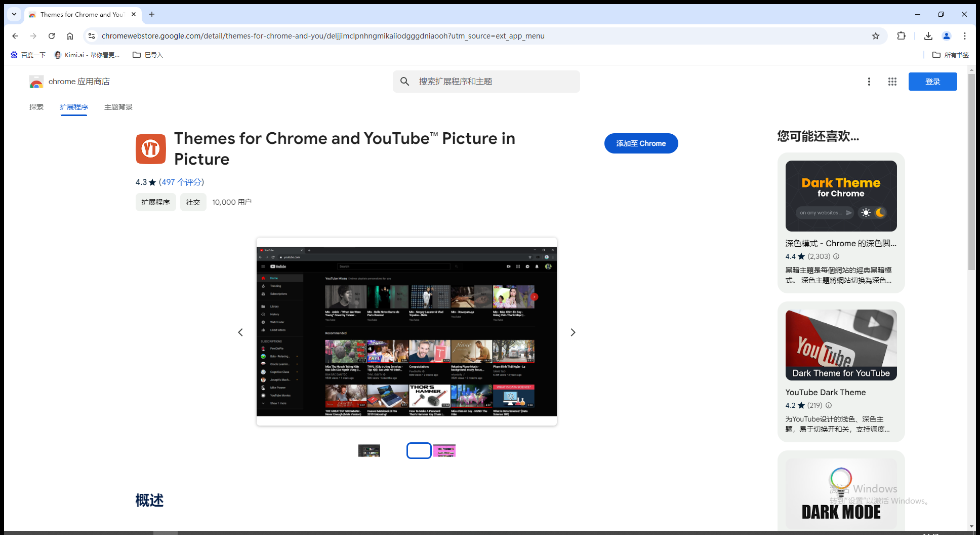Image resolution: width=980 pixels, height=535 pixels.
Task: Click info icon beside 2,303 ratings
Action: pos(836,256)
